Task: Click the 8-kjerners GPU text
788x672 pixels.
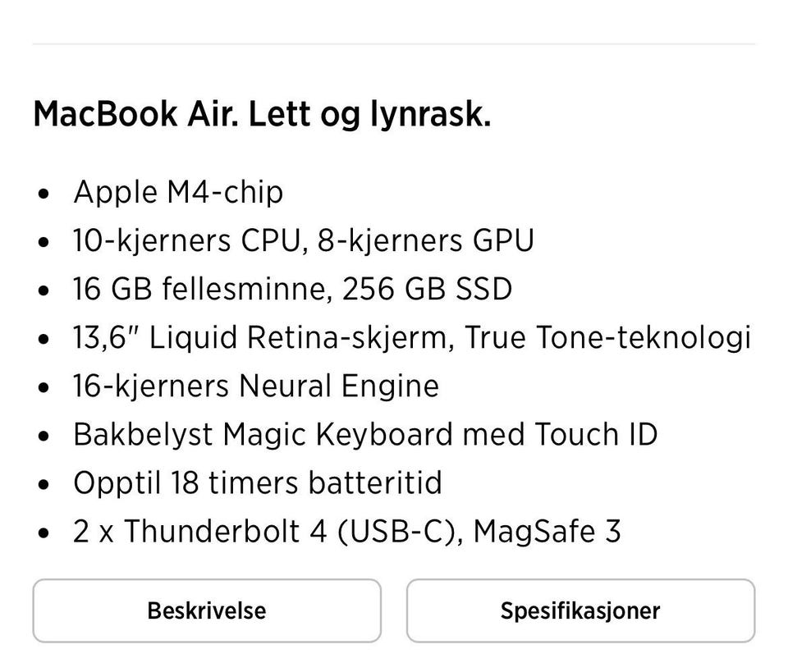Action: coord(425,240)
